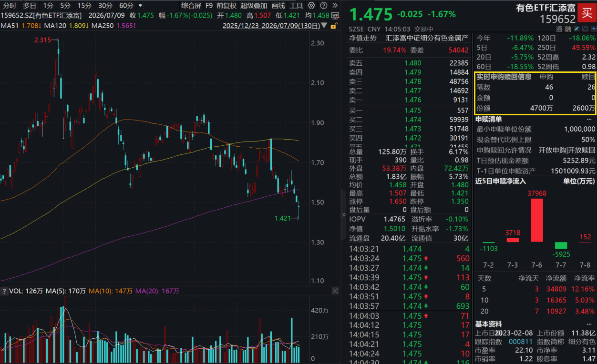The width and height of the screenshot is (597, 364).
Task: Open the date range dropdown triangle
Action: [324, 25]
